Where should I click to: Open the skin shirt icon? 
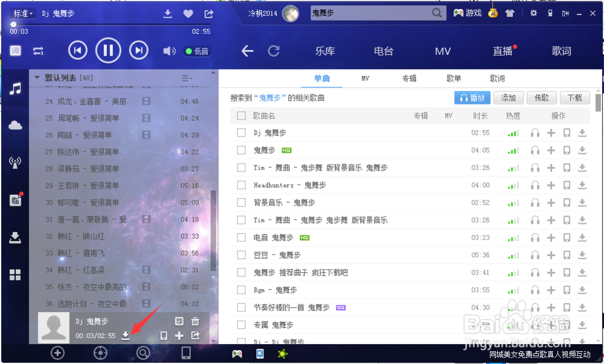[x=510, y=13]
